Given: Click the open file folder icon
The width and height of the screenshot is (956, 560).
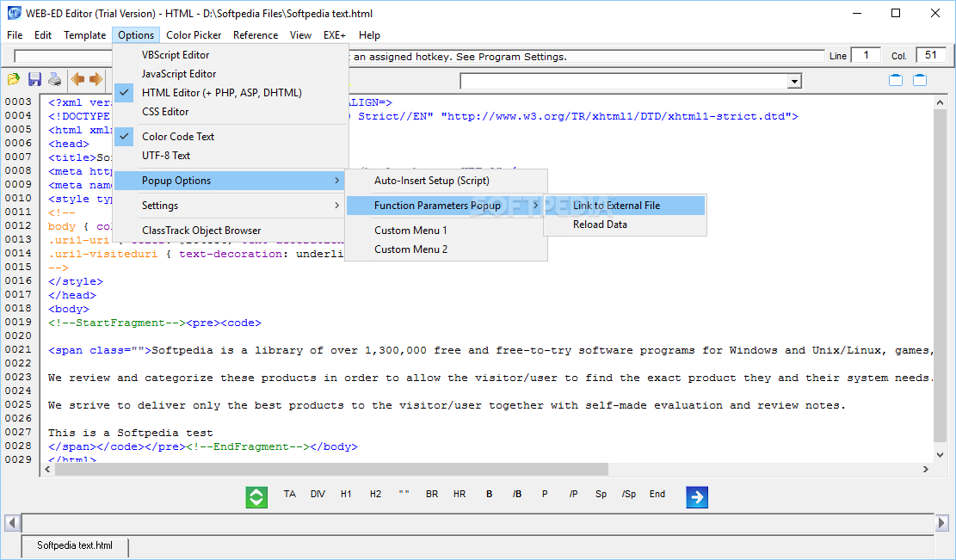Looking at the screenshot, I should (14, 79).
